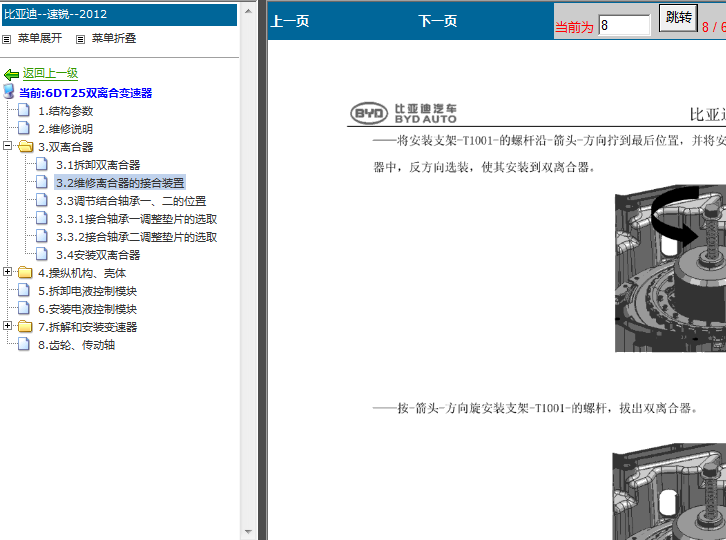Select 4.操纵机构、壳体 folder label
Viewport: 726px width, 540px height.
[x=82, y=274]
